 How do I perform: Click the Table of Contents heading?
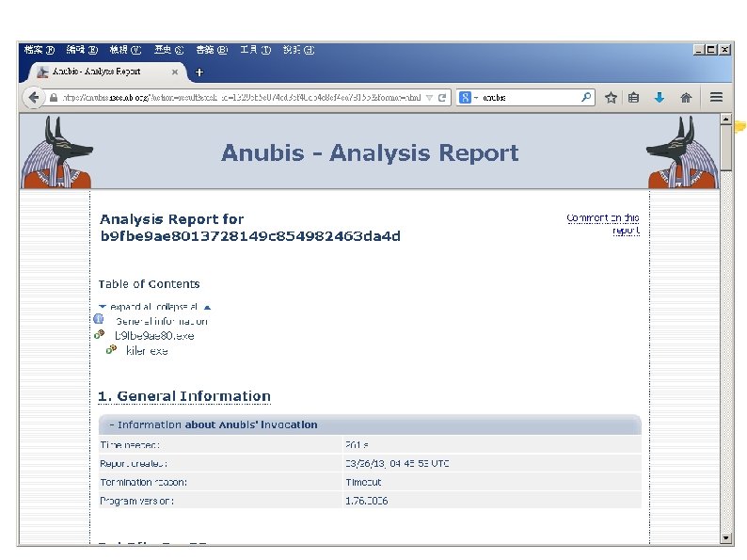pyautogui.click(x=149, y=284)
